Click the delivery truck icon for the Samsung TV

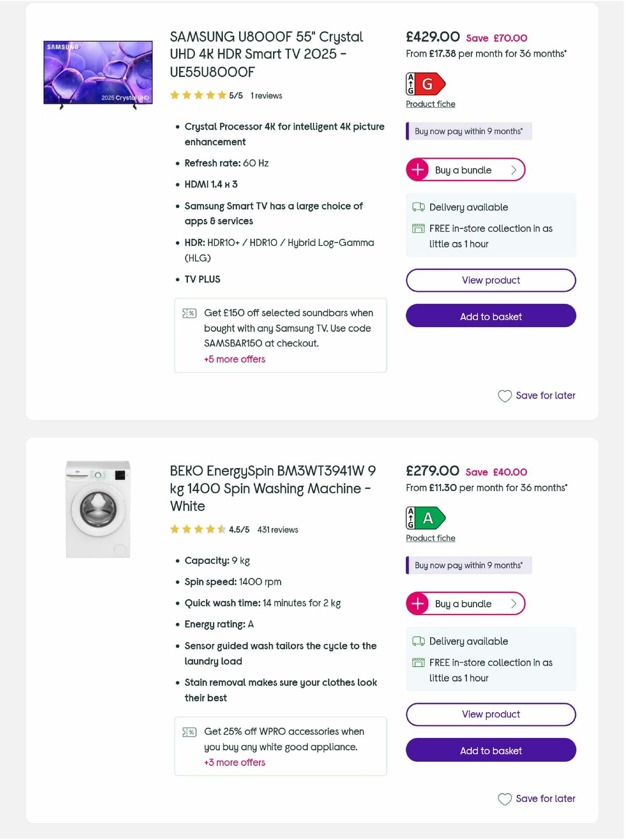click(x=417, y=207)
